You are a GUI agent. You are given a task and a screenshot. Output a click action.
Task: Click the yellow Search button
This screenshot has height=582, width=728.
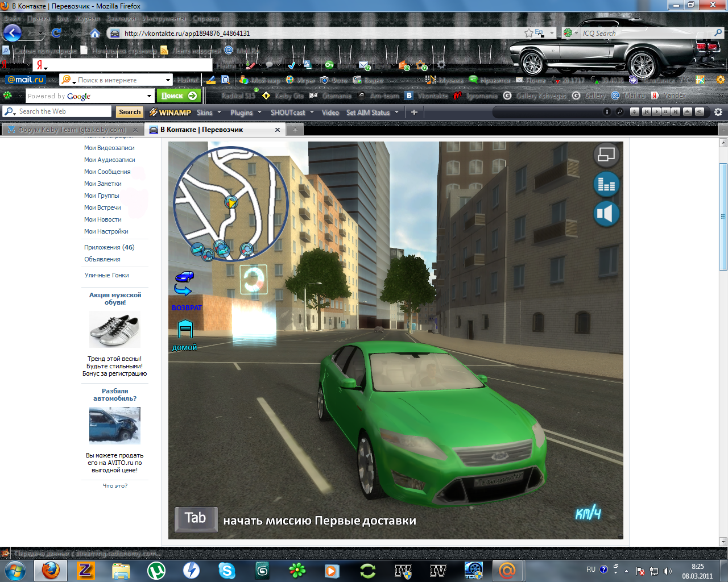(130, 112)
